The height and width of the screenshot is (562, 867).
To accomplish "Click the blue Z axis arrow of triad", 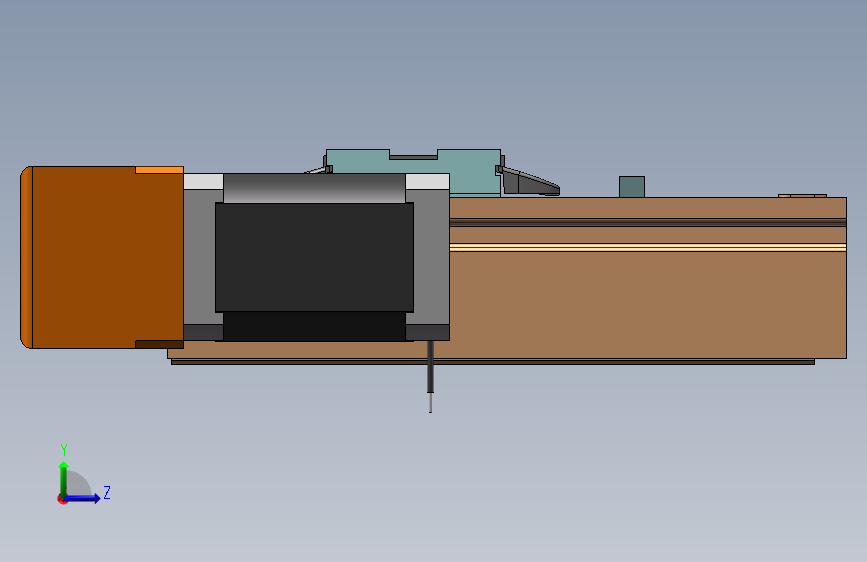I will (83, 498).
